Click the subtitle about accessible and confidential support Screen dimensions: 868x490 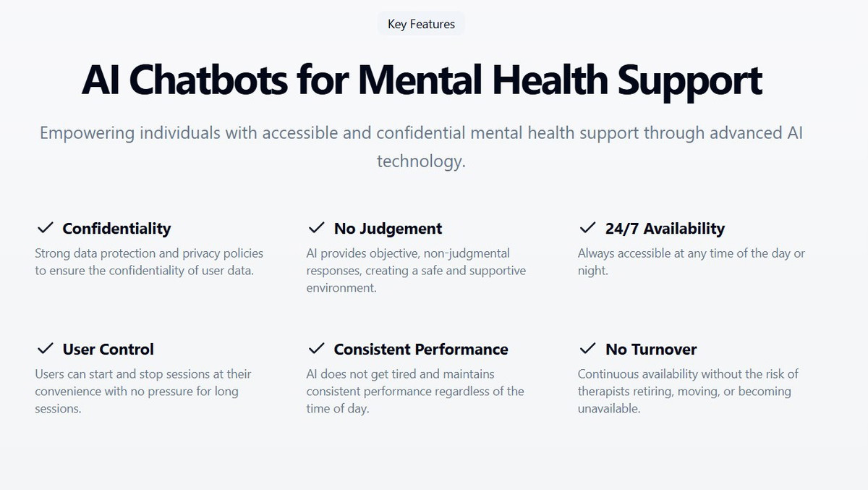(x=421, y=147)
